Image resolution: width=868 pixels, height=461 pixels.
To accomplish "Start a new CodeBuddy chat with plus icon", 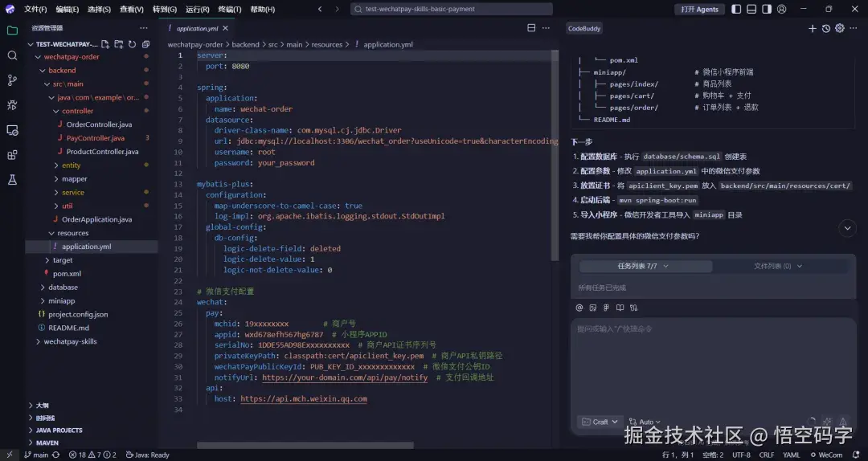I will [x=812, y=28].
